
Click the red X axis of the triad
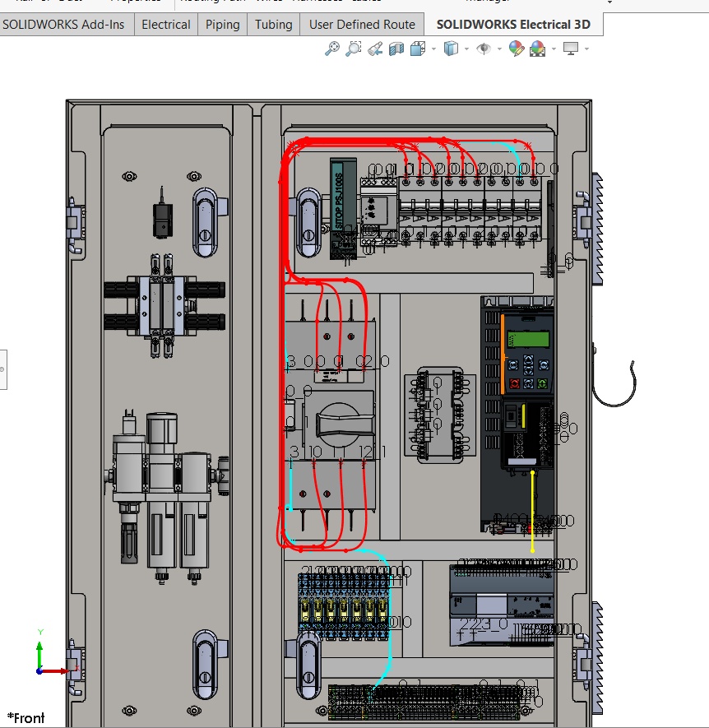55,671
